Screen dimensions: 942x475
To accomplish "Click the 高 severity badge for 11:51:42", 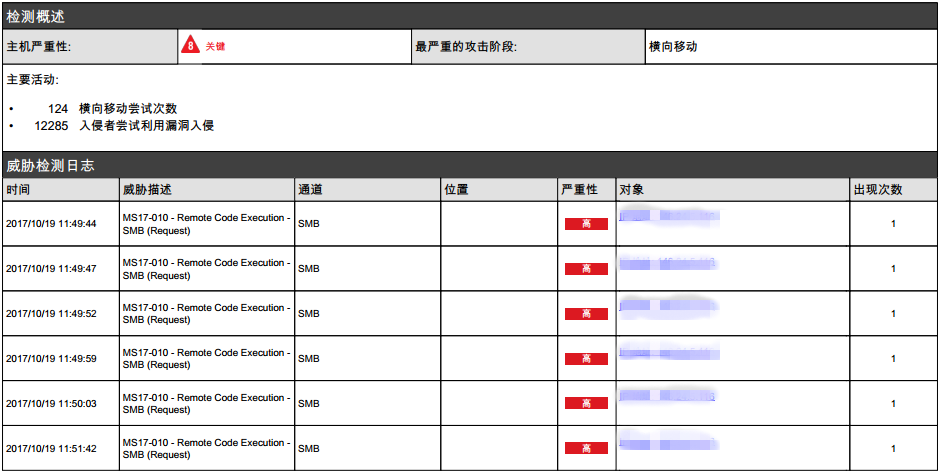I will click(586, 449).
